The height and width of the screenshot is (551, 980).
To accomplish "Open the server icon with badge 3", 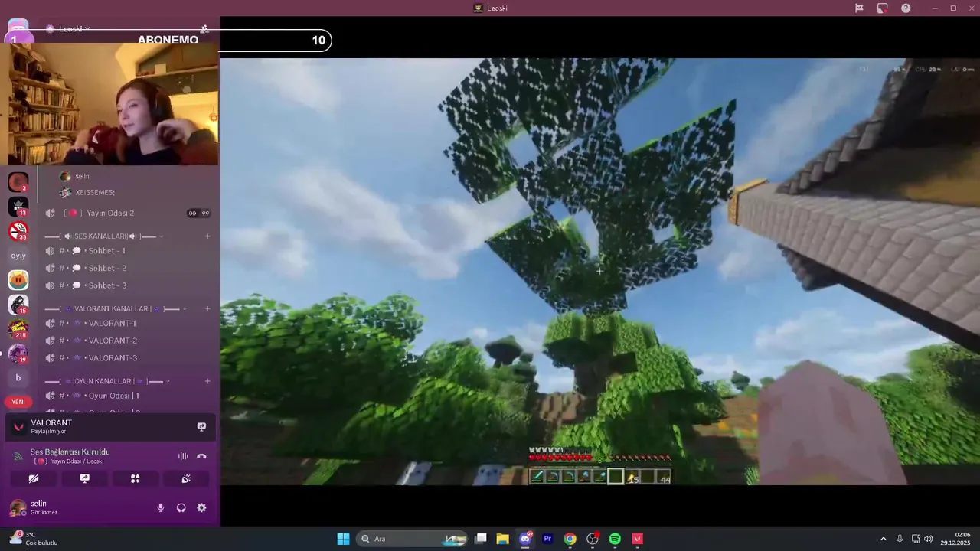I will tap(18, 182).
